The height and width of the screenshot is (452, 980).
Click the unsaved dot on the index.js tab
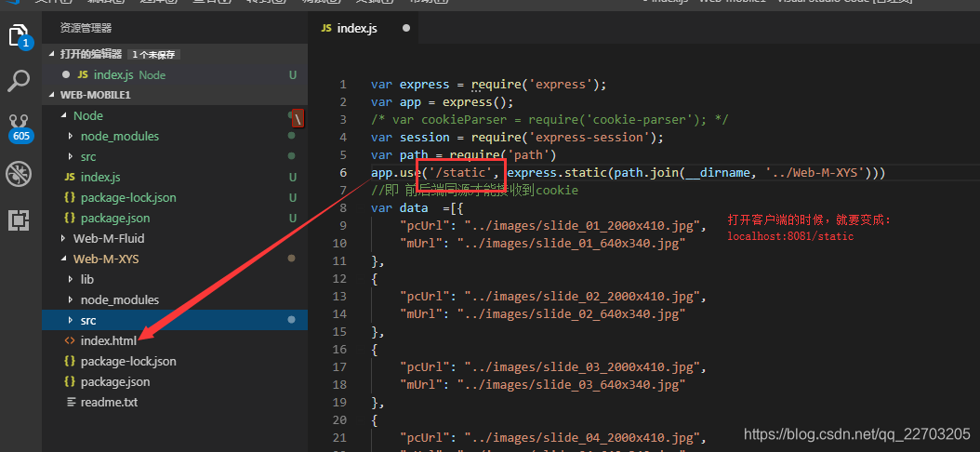(406, 28)
